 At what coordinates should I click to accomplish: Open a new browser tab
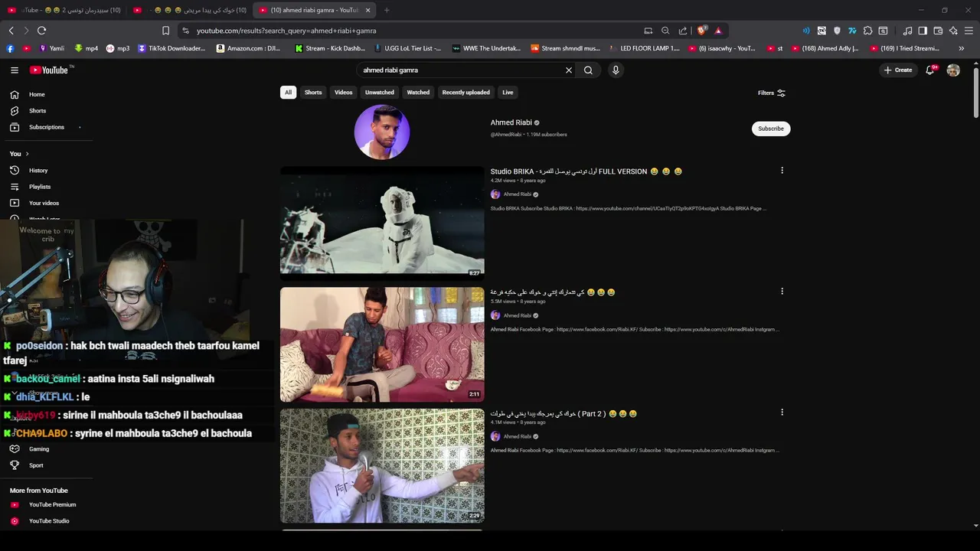387,10
